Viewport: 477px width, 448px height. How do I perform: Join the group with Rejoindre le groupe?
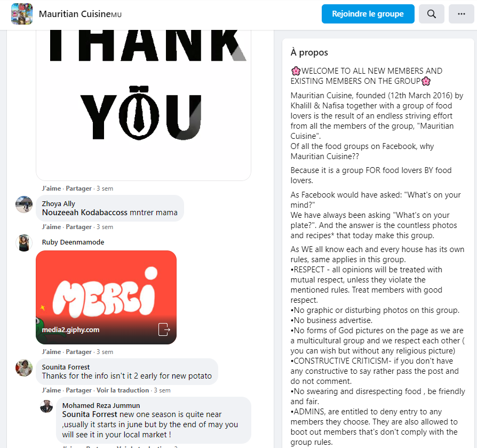click(x=368, y=14)
